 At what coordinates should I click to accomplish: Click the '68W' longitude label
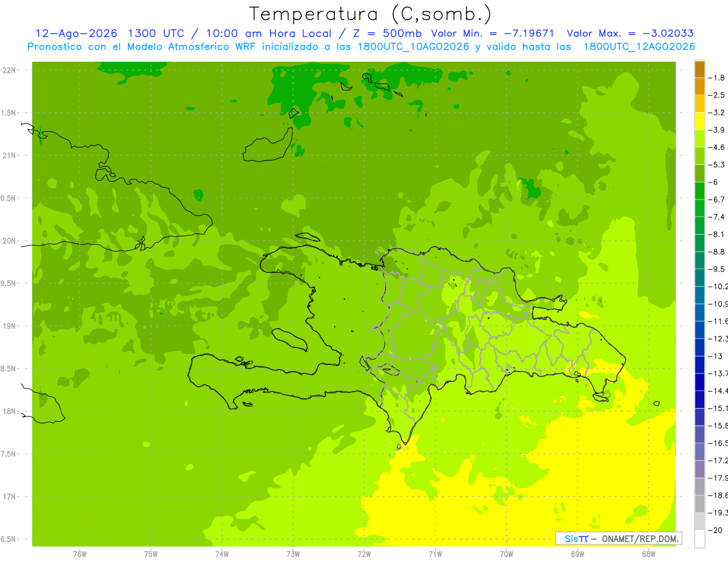[x=649, y=554]
